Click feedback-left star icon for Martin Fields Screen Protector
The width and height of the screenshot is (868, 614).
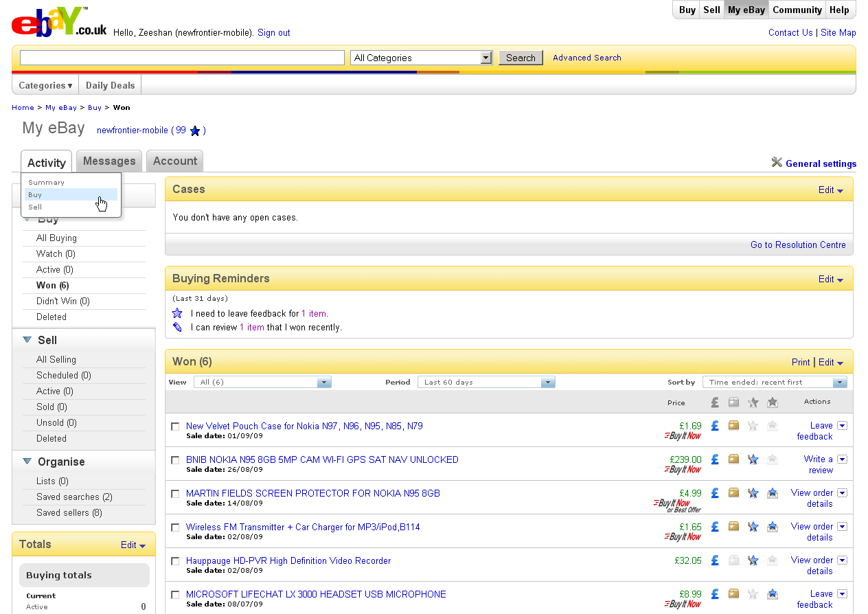753,493
